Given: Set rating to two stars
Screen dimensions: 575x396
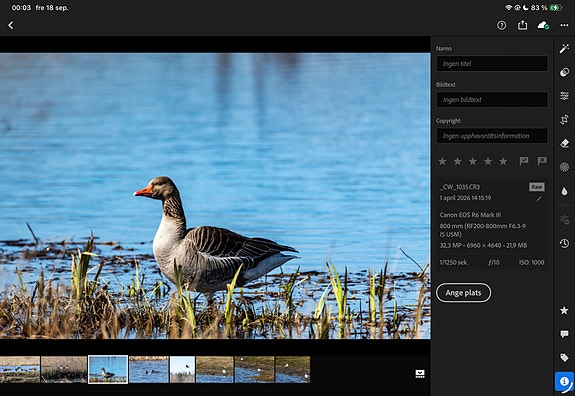Looking at the screenshot, I should click(458, 161).
